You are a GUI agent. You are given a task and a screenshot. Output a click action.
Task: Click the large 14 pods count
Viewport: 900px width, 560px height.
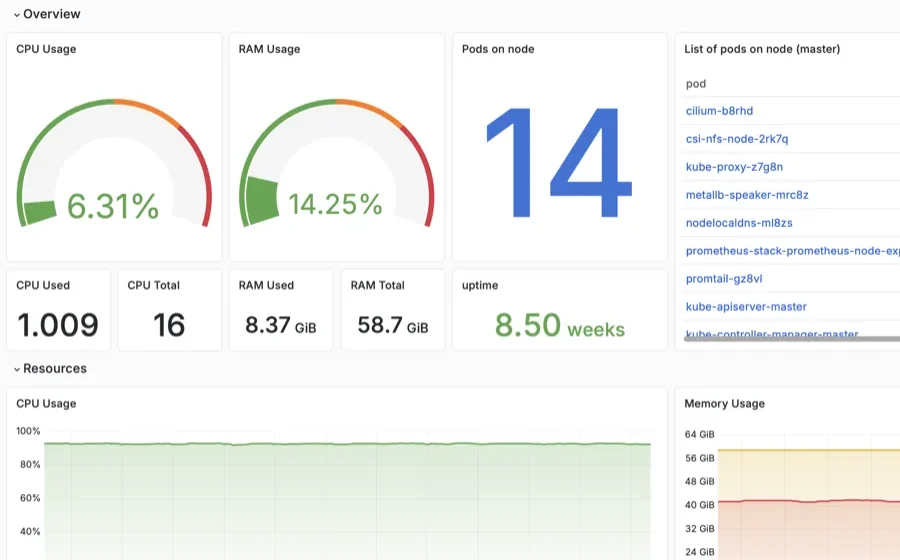click(559, 163)
